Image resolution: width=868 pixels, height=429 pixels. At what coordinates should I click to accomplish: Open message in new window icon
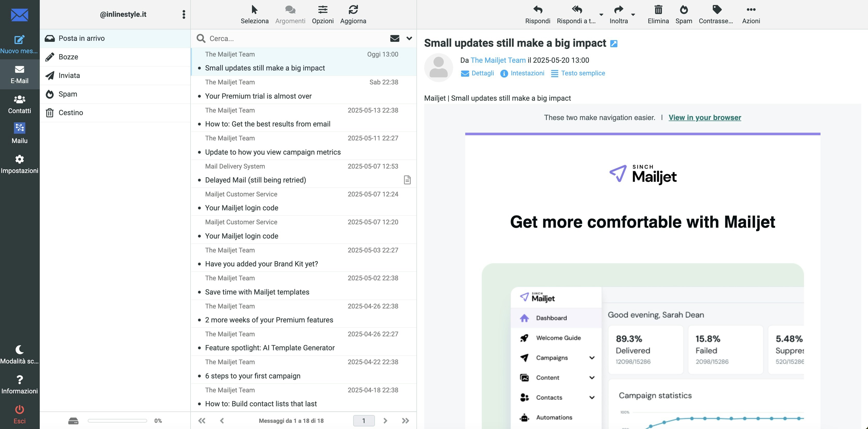(614, 44)
